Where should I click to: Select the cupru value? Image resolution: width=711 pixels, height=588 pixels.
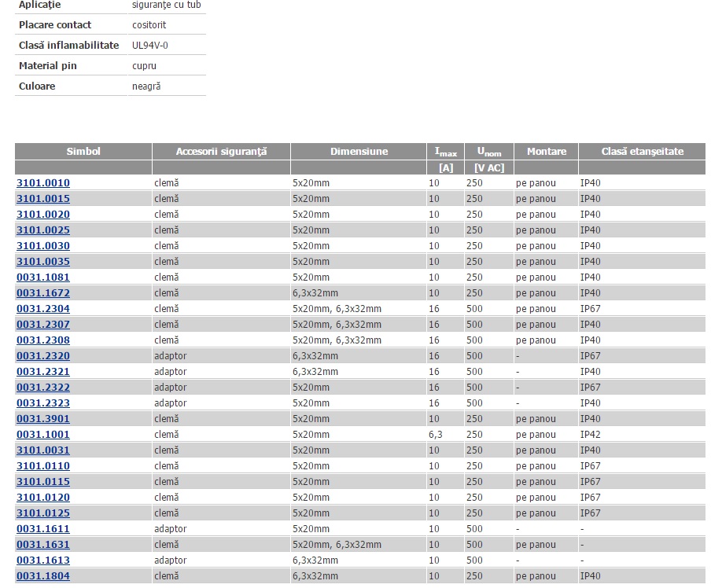pyautogui.click(x=144, y=66)
